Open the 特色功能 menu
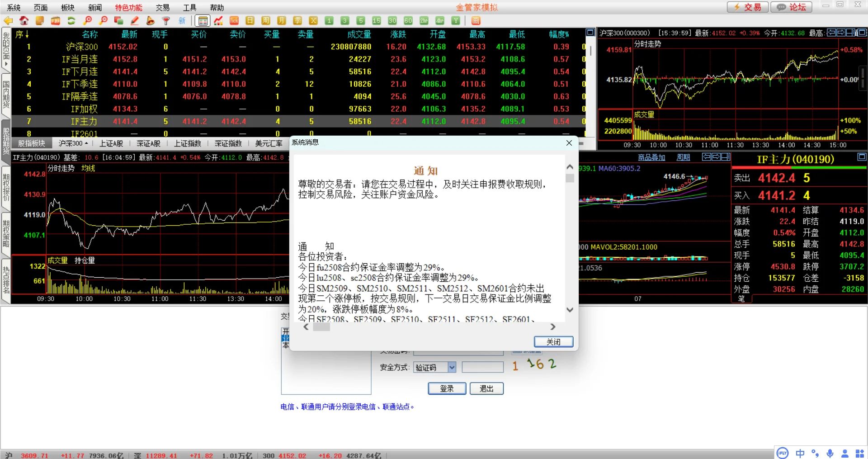This screenshot has width=868, height=459. pos(128,8)
